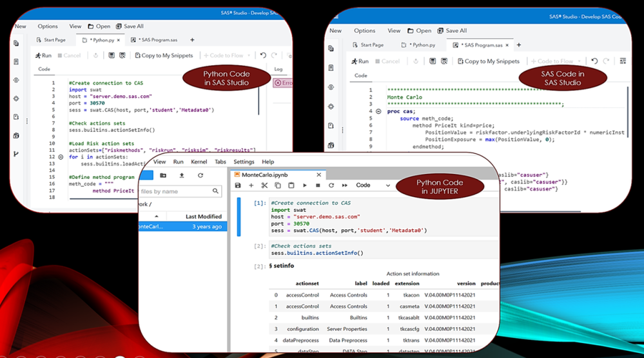This screenshot has height=358, width=644.
Task: Select the Log tab in left SAS Studio window
Action: click(x=278, y=69)
